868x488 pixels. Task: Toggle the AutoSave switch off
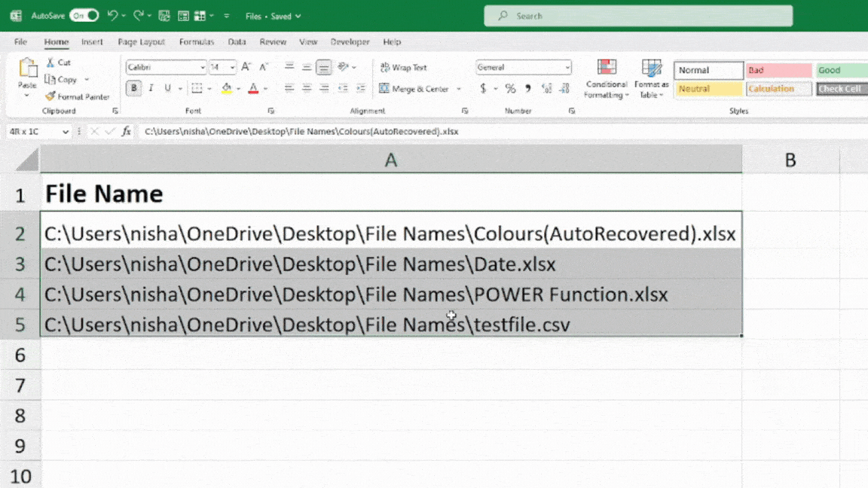83,15
